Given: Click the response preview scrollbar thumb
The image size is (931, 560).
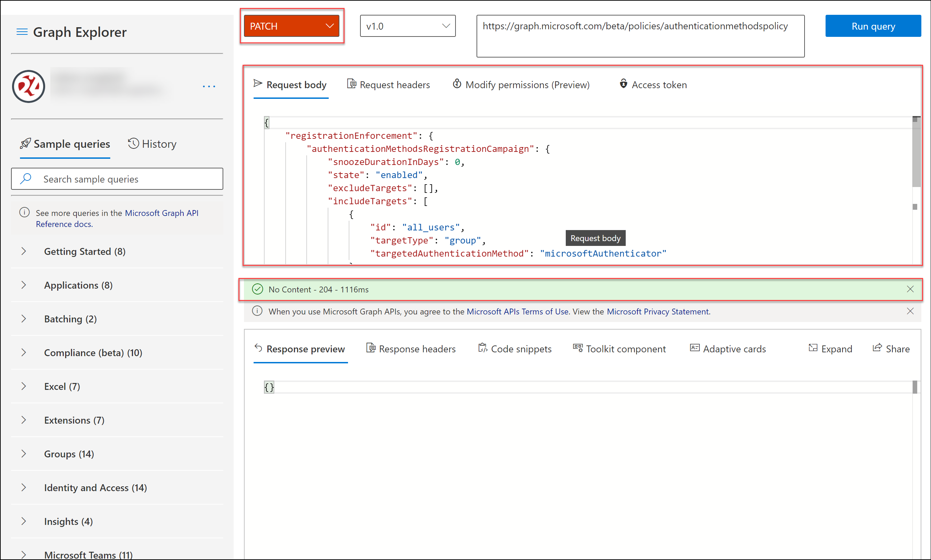Looking at the screenshot, I should tap(915, 387).
